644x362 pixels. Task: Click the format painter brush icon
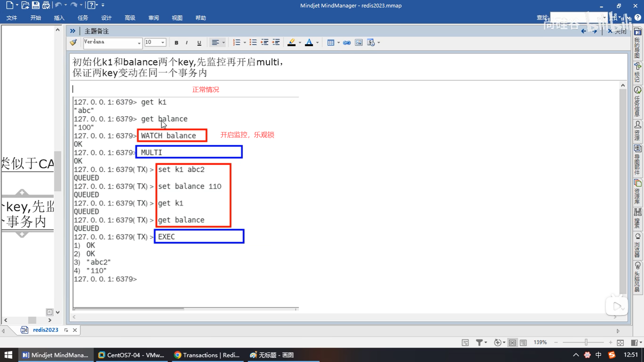tap(73, 43)
